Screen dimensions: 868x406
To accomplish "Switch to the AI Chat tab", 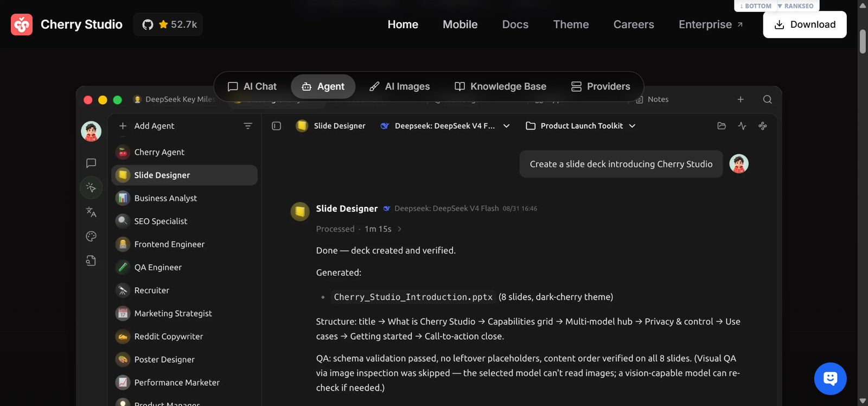I will click(x=252, y=86).
